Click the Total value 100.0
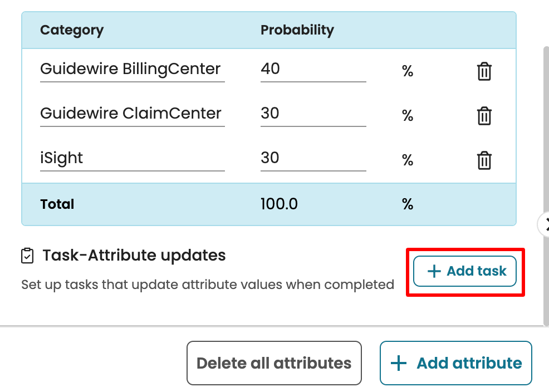The height and width of the screenshot is (392, 549). point(279,204)
